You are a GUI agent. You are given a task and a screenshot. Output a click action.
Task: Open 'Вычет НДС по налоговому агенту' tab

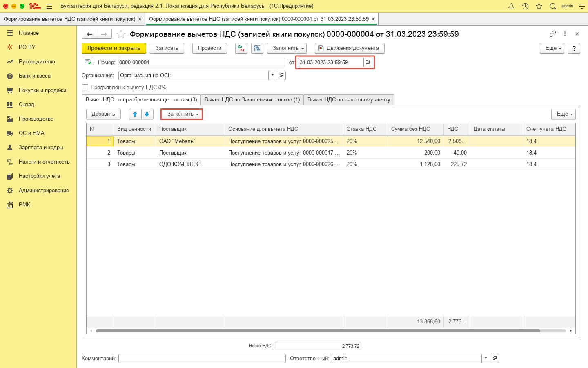pos(349,100)
